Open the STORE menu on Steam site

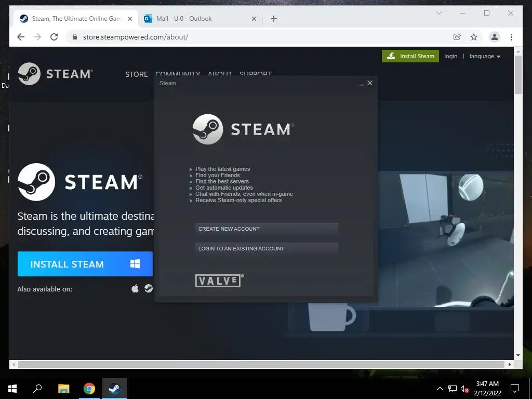pos(137,74)
